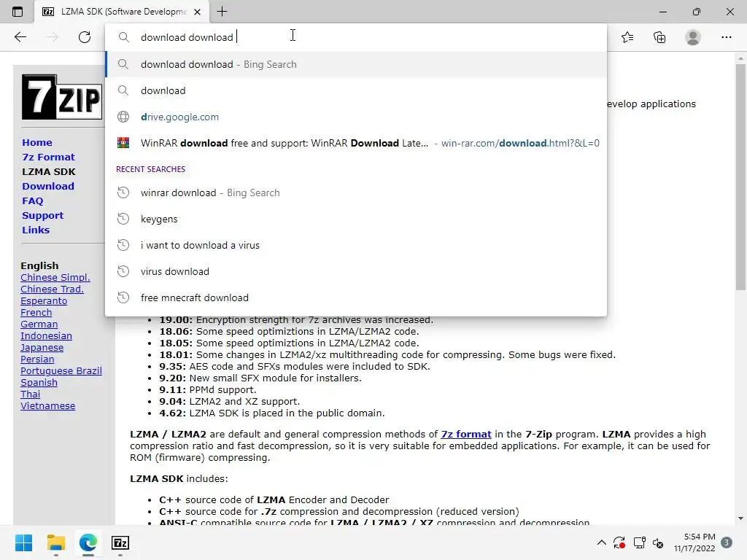Switch language to Japanese
This screenshot has height=560, width=747.
point(42,348)
